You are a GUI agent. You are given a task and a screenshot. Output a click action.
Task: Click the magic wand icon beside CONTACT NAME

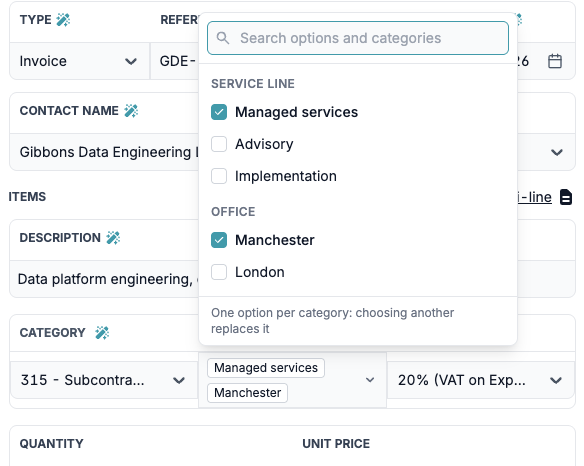pyautogui.click(x=131, y=111)
